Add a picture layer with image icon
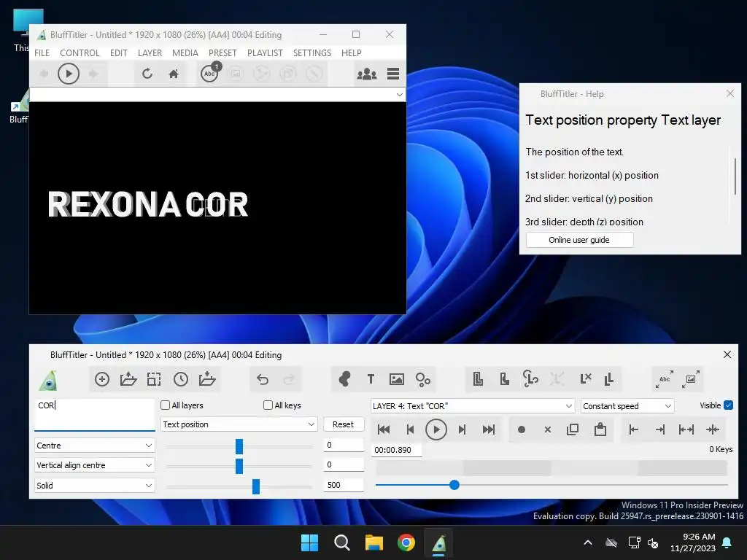 [397, 379]
